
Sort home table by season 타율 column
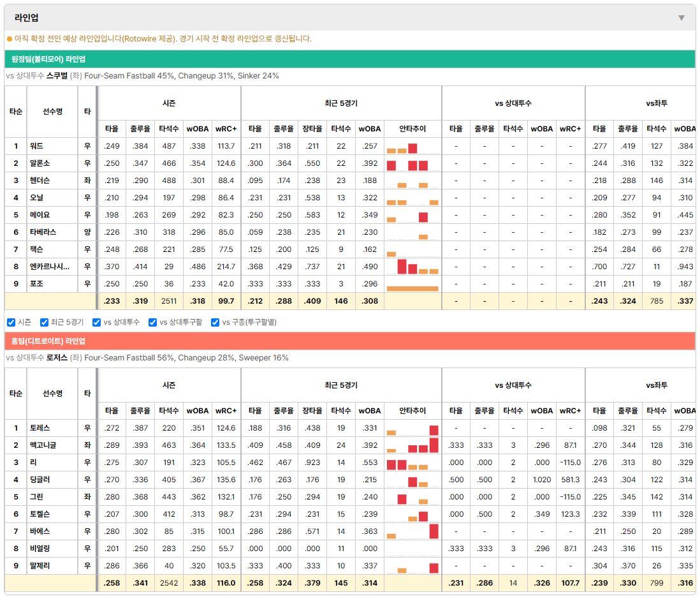(112, 411)
